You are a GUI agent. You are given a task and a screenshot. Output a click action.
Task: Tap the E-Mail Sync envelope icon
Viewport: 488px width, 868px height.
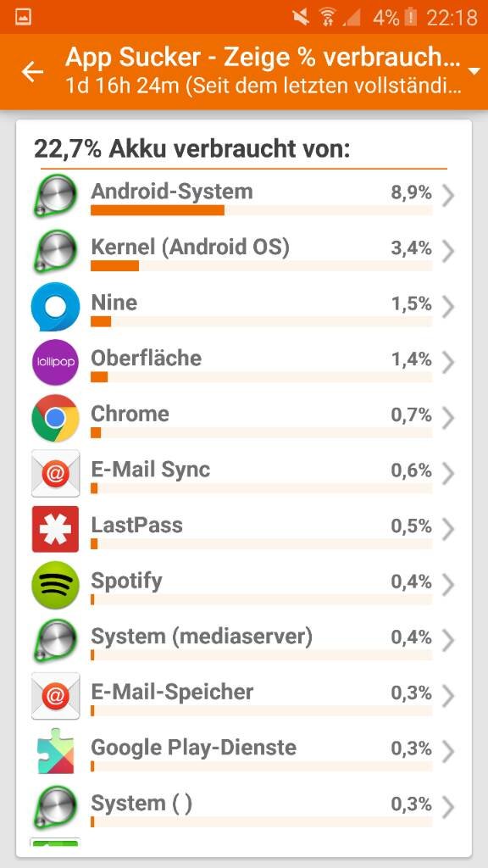[55, 473]
